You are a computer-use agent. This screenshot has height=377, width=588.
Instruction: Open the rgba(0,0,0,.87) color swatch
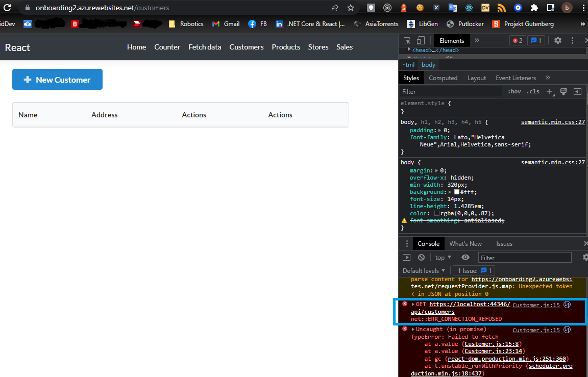click(x=437, y=213)
